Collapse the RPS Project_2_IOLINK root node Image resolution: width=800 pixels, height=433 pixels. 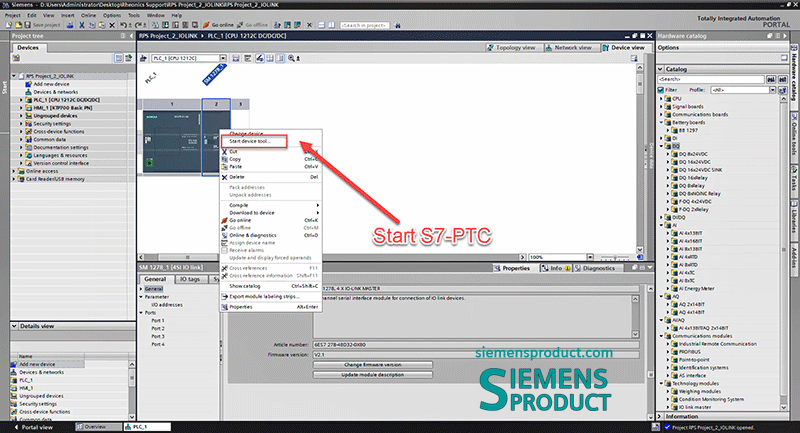14,76
